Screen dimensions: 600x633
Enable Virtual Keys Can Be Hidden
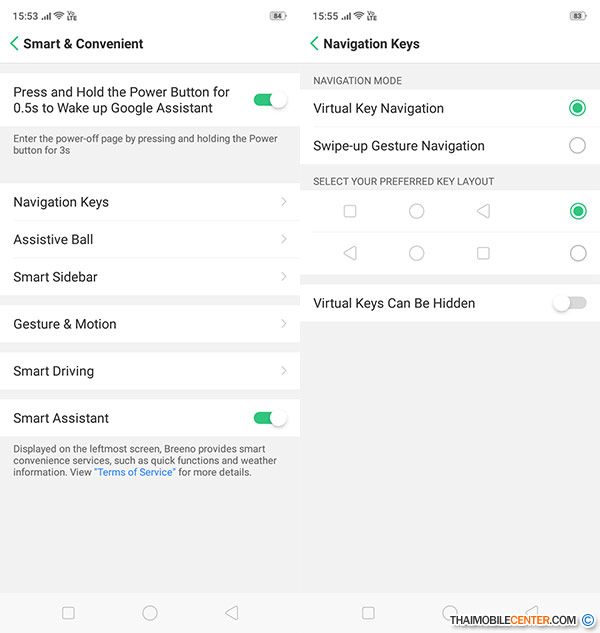click(x=569, y=303)
